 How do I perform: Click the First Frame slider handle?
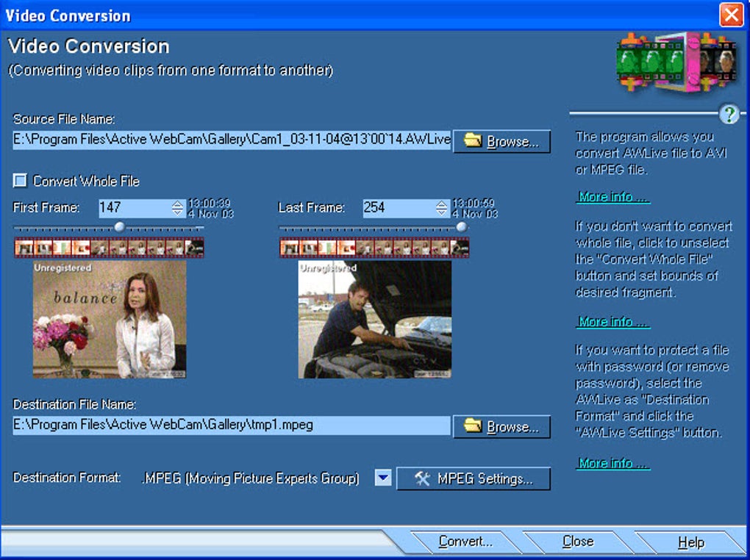[120, 226]
